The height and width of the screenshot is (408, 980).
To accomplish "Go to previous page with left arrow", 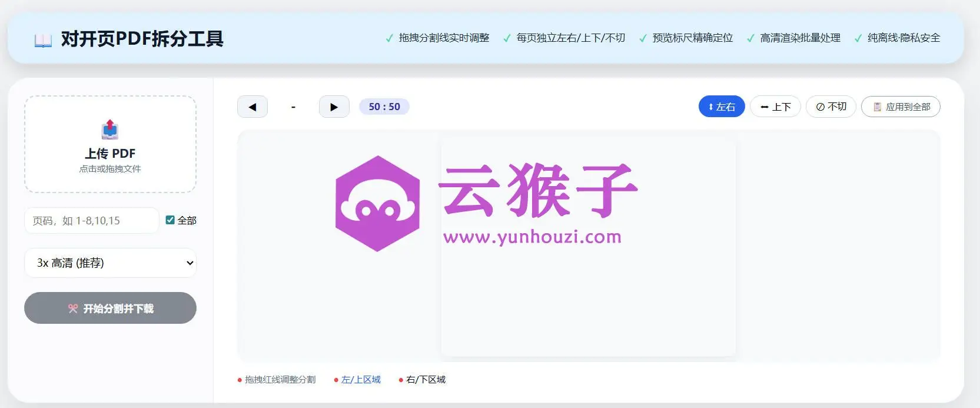I will pos(253,107).
